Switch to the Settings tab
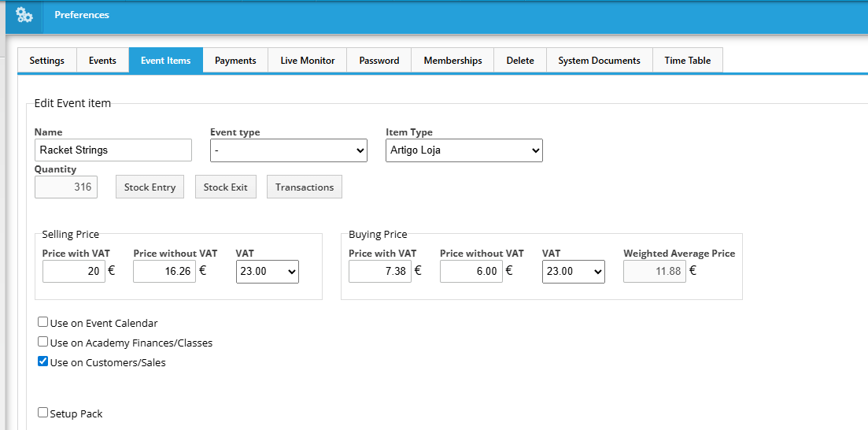This screenshot has height=430, width=868. pos(46,61)
